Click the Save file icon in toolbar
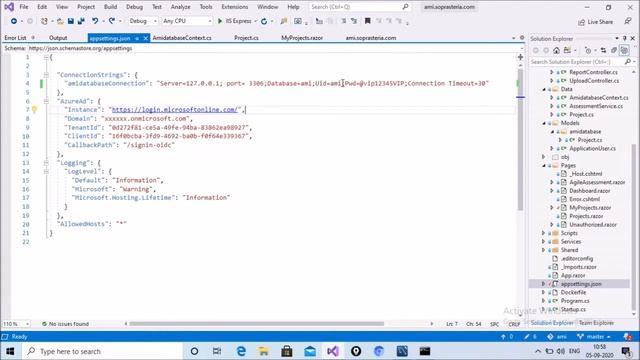This screenshot has height=360, width=640. 71,21
